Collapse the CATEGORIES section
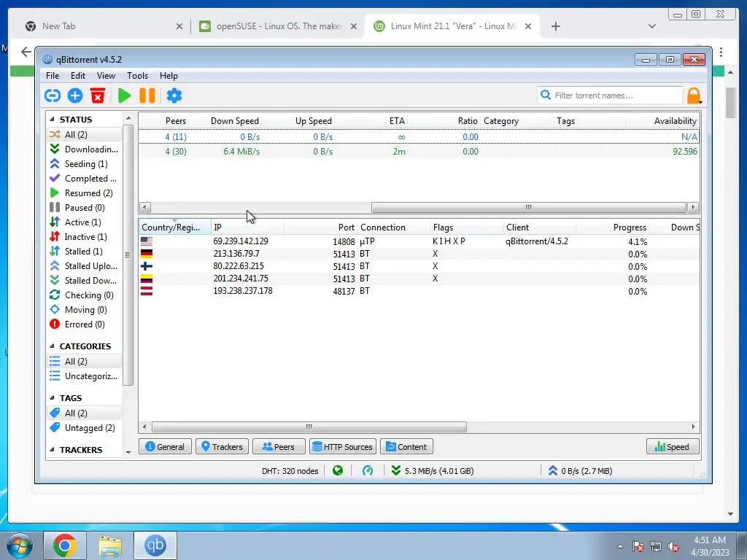The image size is (747, 560). [x=52, y=346]
